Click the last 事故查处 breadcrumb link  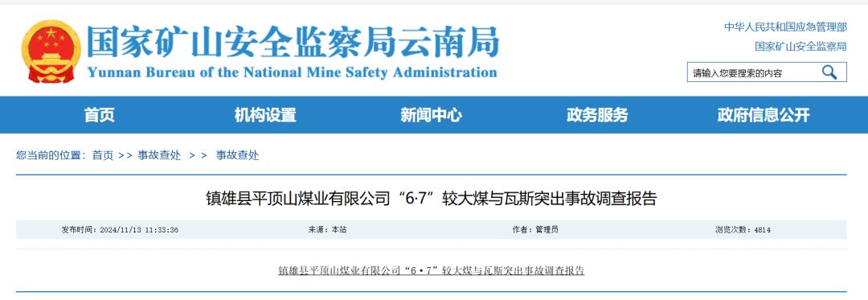coord(237,155)
